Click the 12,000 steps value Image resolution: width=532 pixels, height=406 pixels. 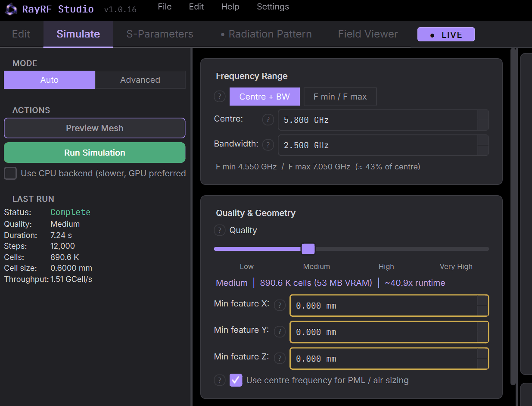point(62,246)
